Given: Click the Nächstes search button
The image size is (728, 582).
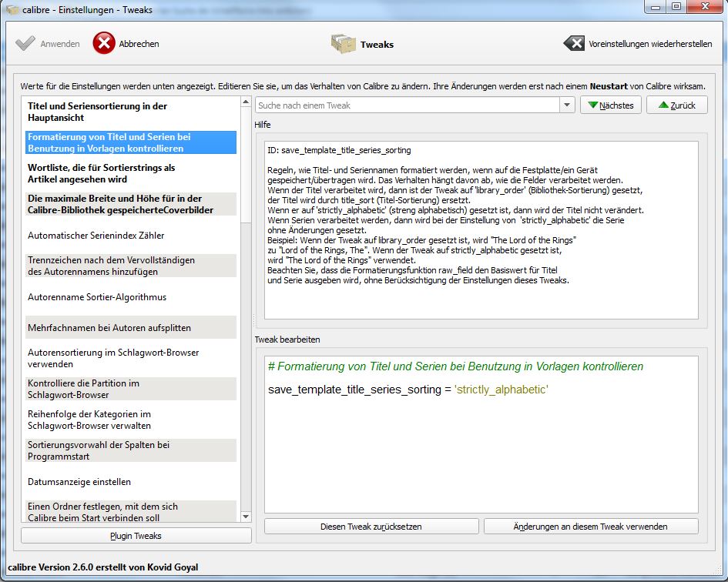Looking at the screenshot, I should click(611, 105).
